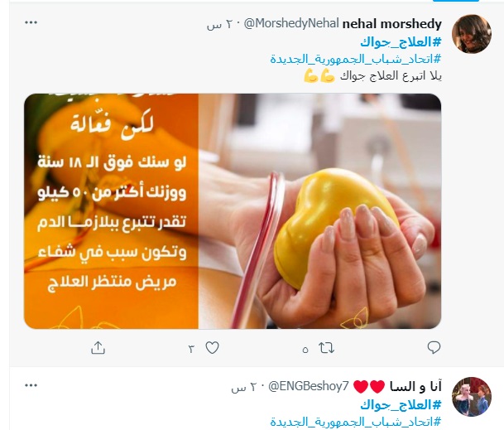This screenshot has height=430, width=504.
Task: Open the plasma donation image with yellow heart
Action: [x=233, y=211]
